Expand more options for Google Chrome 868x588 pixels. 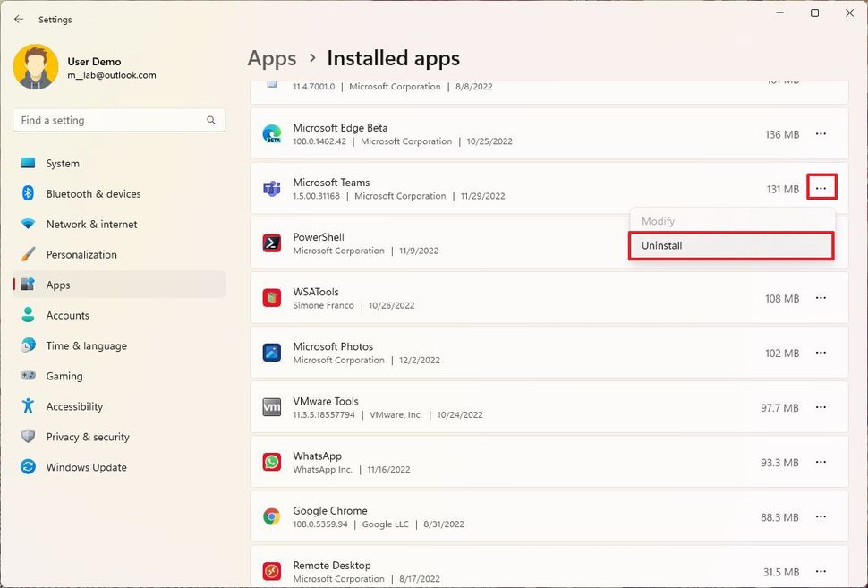coord(821,516)
